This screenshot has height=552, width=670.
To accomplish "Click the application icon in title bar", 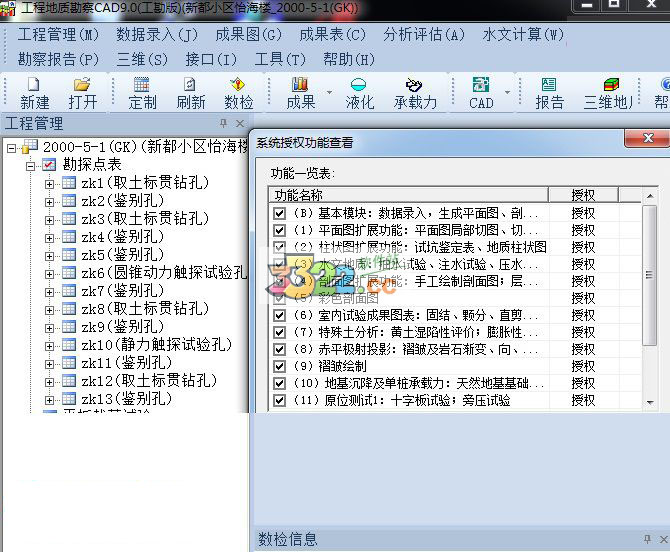I will [8, 9].
